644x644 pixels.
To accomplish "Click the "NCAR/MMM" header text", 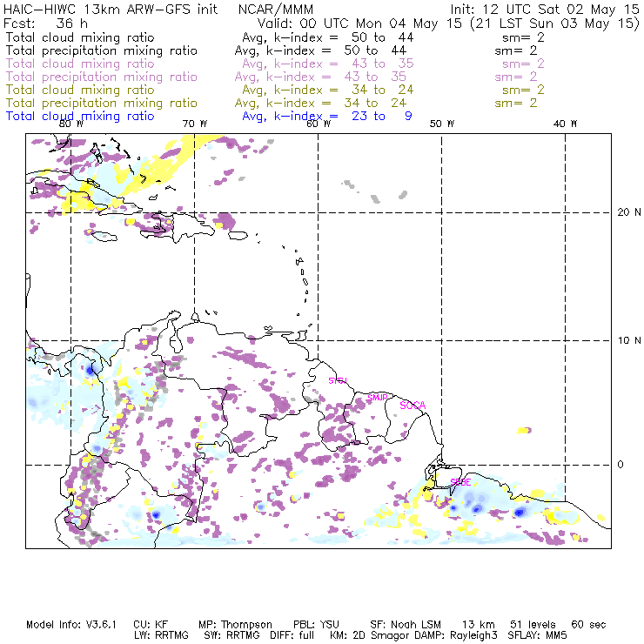I will pyautogui.click(x=276, y=9).
